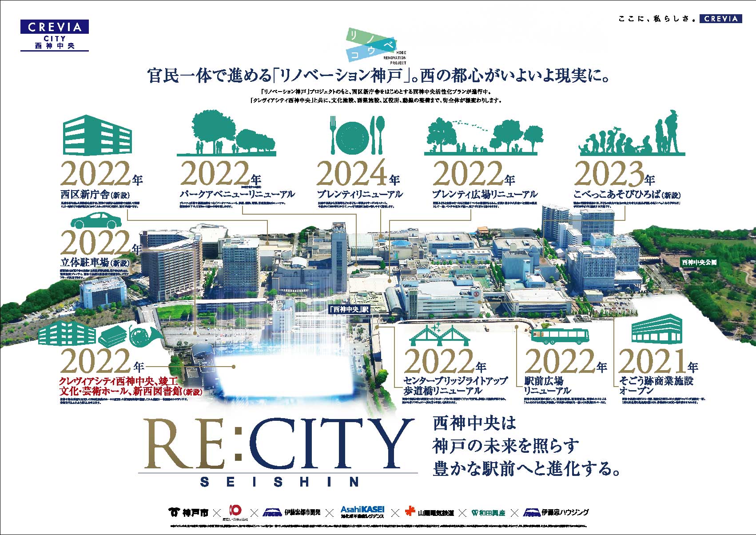Click the SEISHIN subtitle text
Image resolution: width=756 pixels, height=535 pixels.
point(280,482)
